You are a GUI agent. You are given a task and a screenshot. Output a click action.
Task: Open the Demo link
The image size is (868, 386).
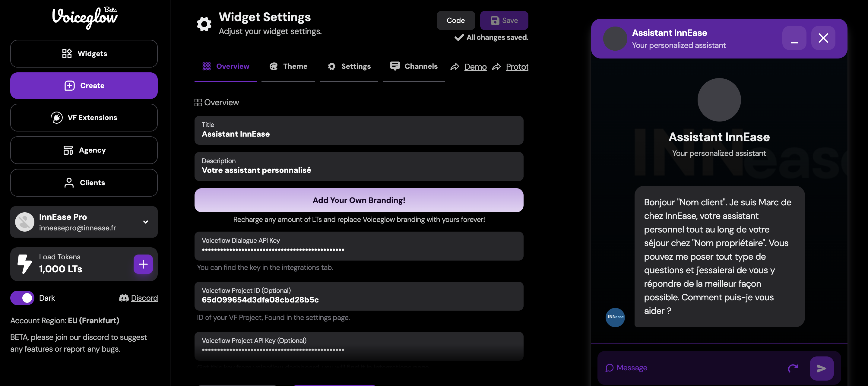pyautogui.click(x=475, y=67)
